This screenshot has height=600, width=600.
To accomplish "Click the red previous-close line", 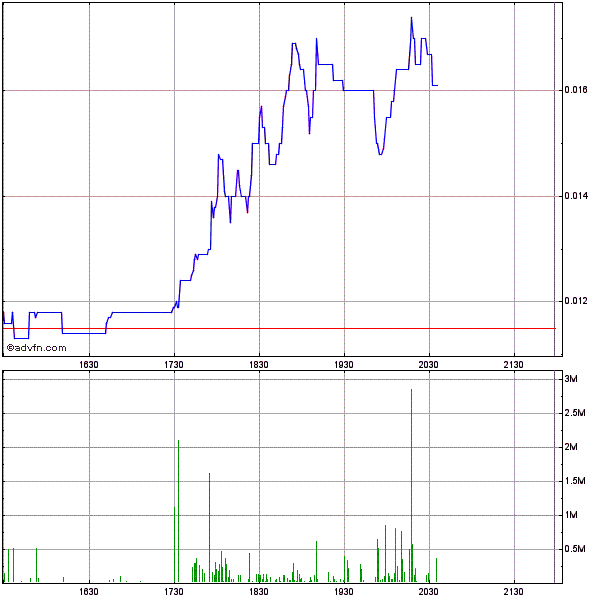I will 279,328.
